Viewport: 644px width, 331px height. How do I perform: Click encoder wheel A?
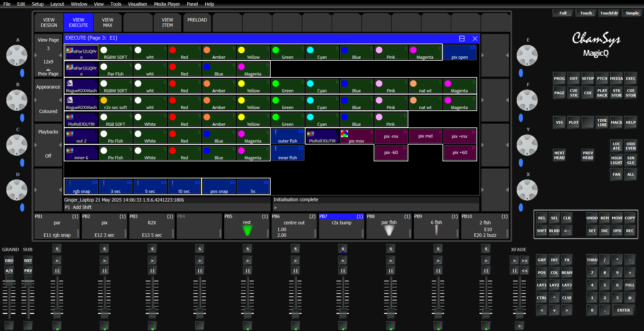(x=17, y=55)
